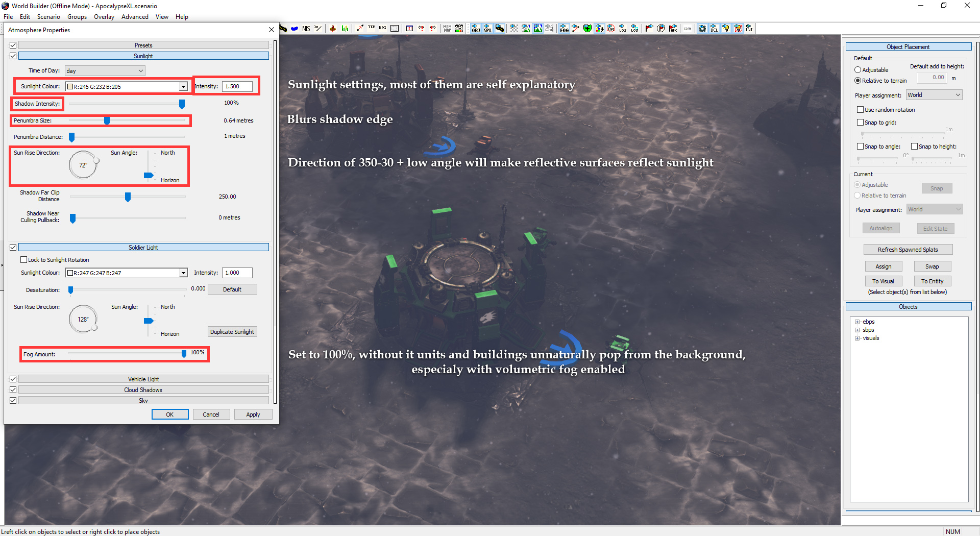This screenshot has height=536, width=980.
Task: Toggle SPL visibility in the toolbar
Action: point(487,29)
